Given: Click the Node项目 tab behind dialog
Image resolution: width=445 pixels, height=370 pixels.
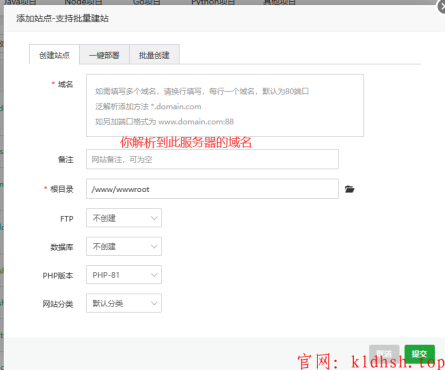Looking at the screenshot, I should (x=83, y=2).
